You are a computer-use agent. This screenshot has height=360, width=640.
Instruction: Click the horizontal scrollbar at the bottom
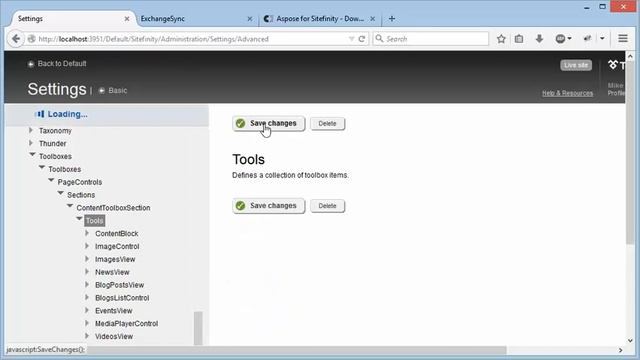tap(297, 350)
